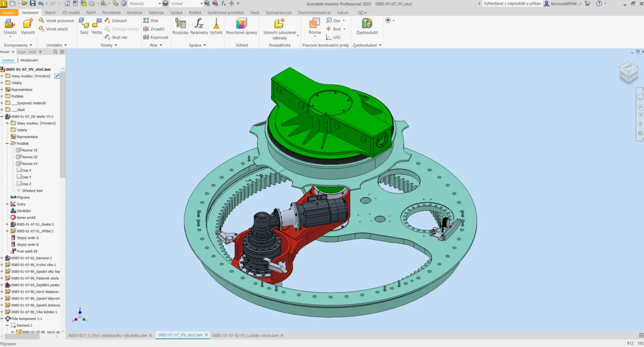Click the Kopírovat tool

click(x=156, y=37)
